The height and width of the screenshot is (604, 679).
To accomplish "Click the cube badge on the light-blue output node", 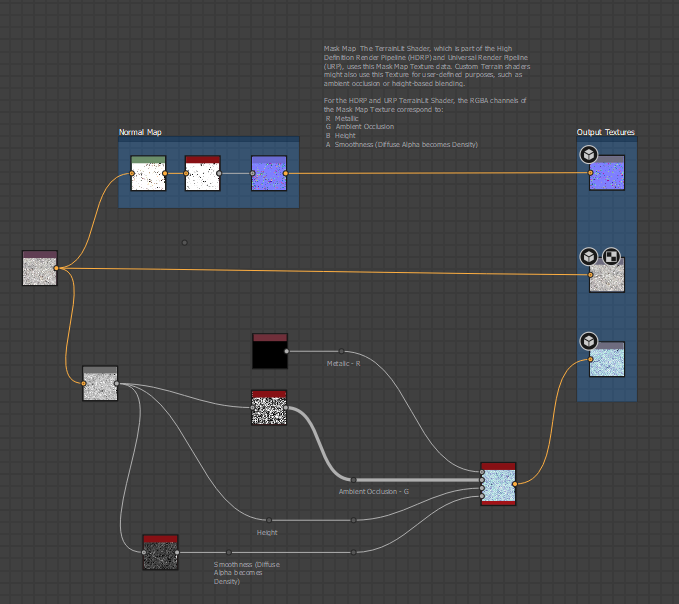I will [589, 341].
